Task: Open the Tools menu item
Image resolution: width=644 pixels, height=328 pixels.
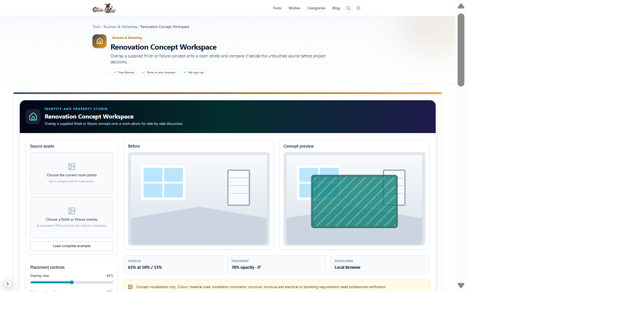Action: (277, 8)
